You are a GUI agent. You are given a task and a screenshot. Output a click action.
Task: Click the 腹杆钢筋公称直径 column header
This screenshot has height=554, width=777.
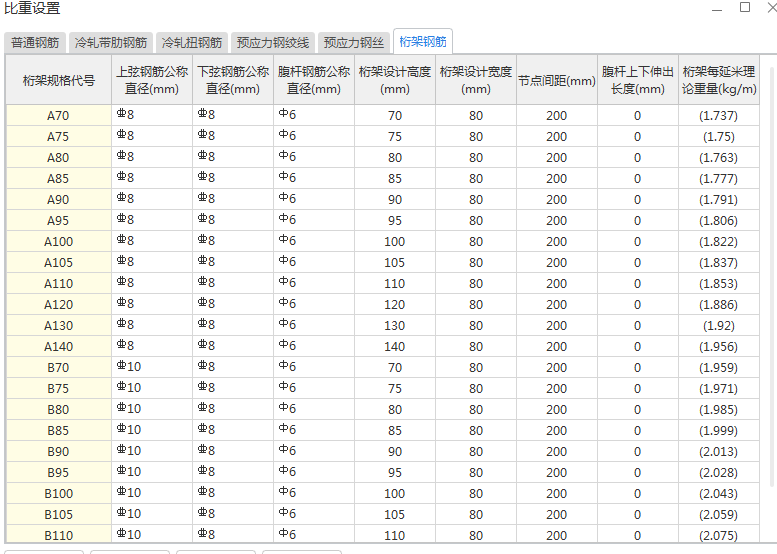click(x=314, y=80)
